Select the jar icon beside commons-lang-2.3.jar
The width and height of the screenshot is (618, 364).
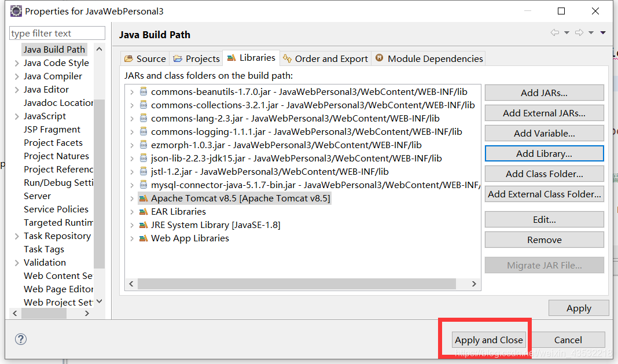pyautogui.click(x=145, y=118)
